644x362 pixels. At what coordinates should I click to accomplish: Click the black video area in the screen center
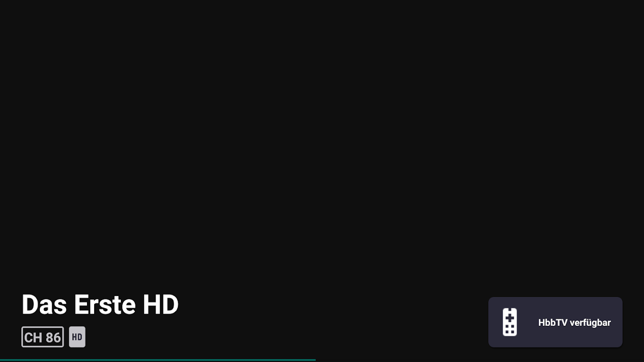322,149
